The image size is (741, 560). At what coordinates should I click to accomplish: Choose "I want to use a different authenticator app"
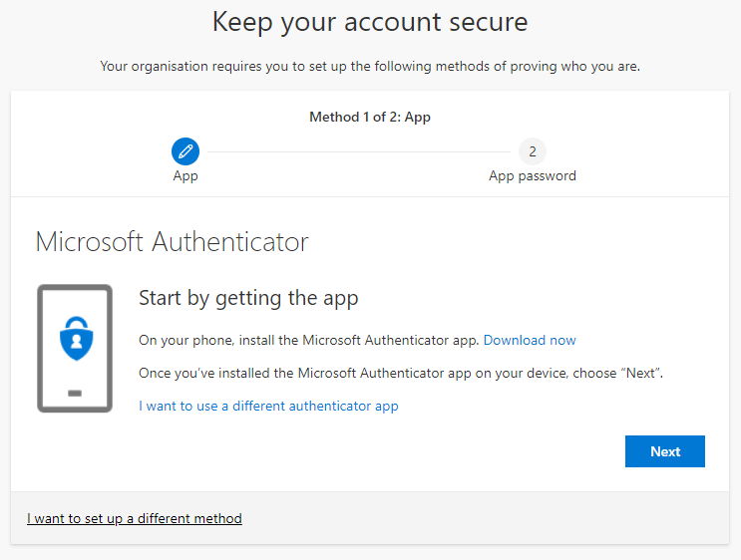click(268, 406)
